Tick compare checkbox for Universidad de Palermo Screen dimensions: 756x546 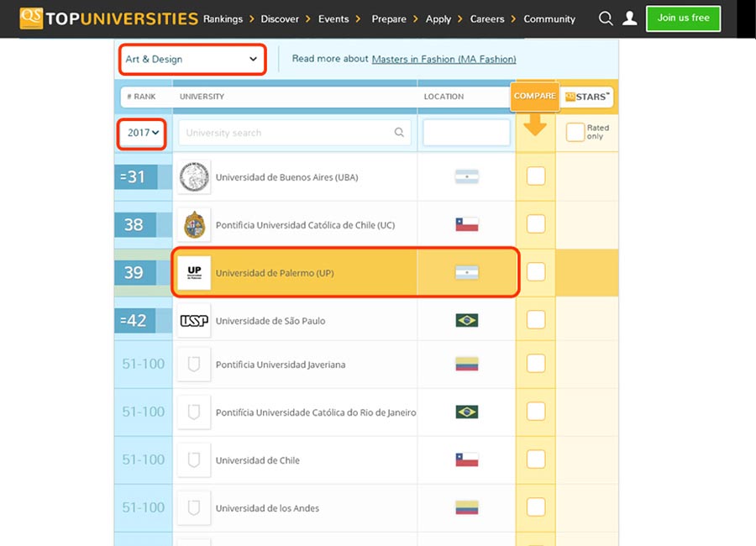point(536,272)
